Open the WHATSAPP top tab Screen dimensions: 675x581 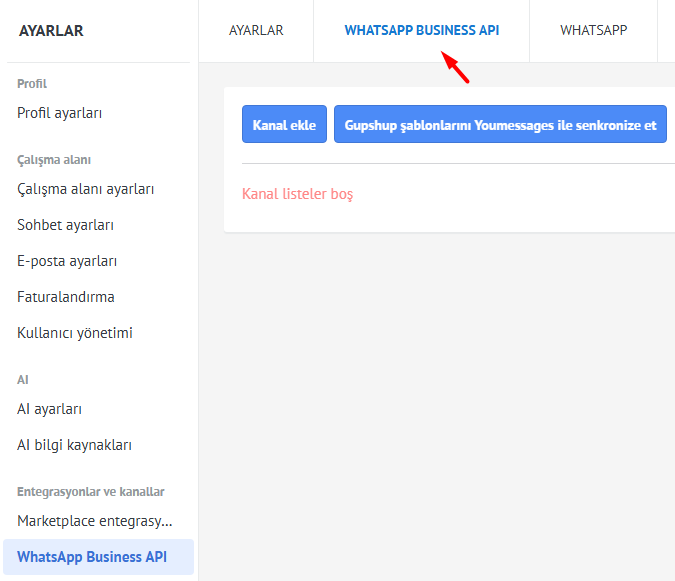pyautogui.click(x=593, y=30)
